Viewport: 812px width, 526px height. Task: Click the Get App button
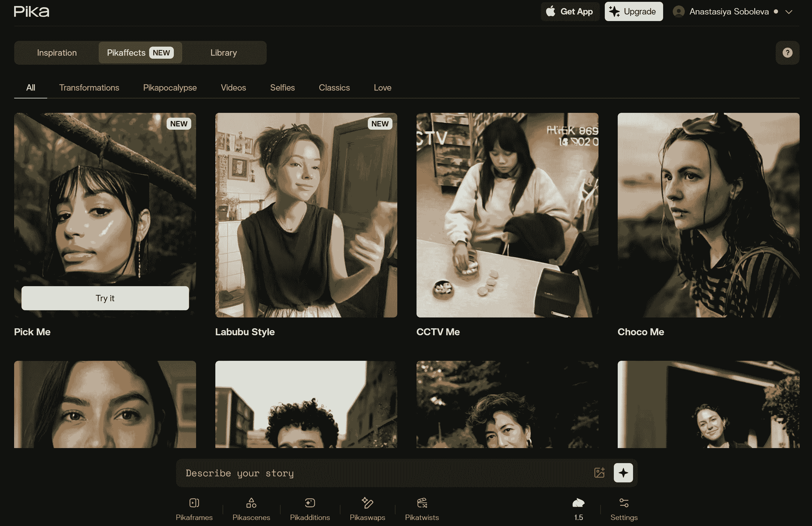[x=570, y=12]
